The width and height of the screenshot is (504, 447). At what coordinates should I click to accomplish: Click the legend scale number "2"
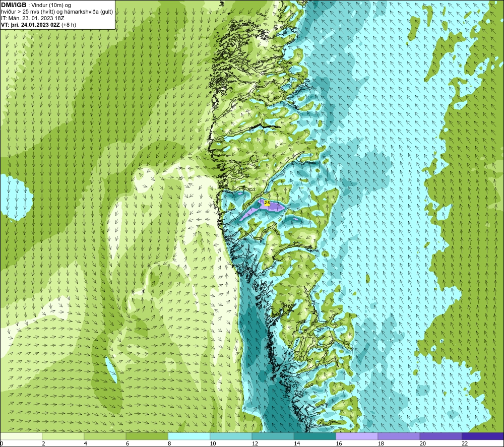(x=43, y=444)
